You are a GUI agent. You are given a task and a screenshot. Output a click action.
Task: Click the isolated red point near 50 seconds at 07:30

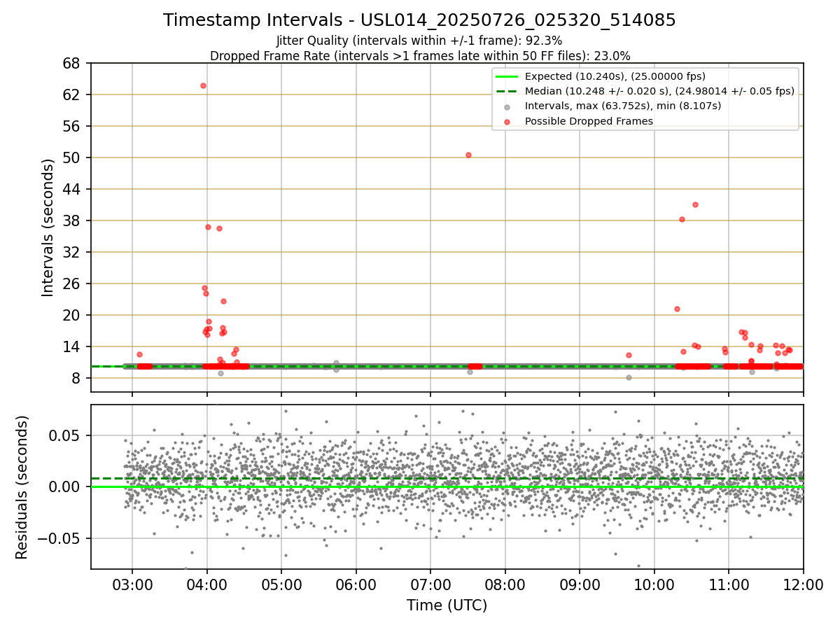[x=468, y=155]
